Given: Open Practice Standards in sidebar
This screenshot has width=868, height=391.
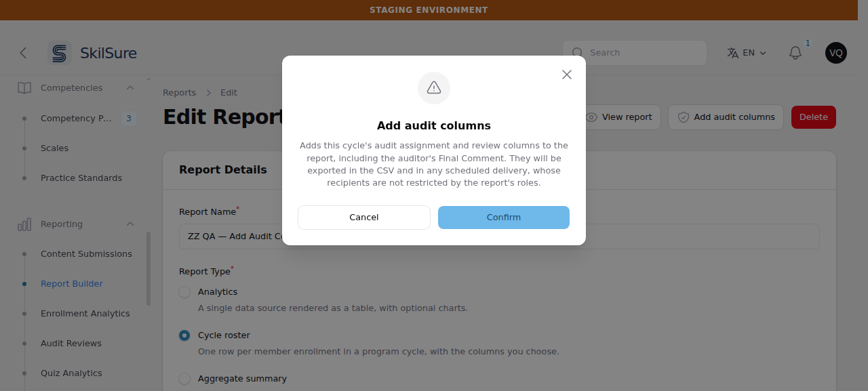Looking at the screenshot, I should [81, 178].
